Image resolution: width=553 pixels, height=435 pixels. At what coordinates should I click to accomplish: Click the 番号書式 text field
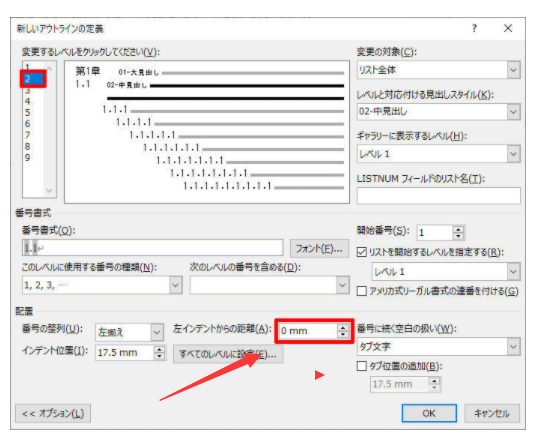(152, 248)
